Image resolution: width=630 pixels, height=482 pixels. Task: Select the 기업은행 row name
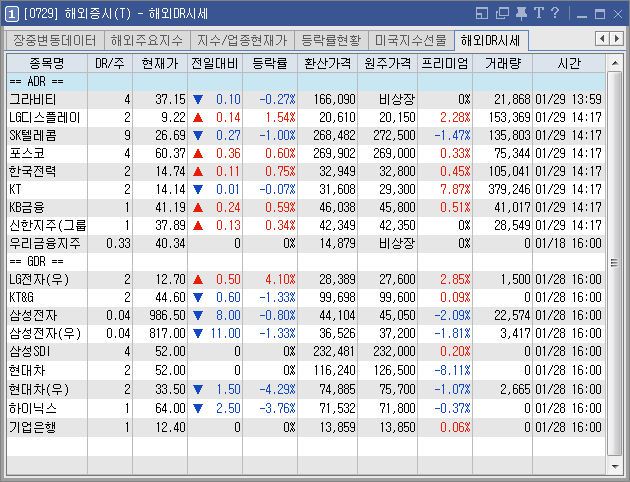pos(33,427)
